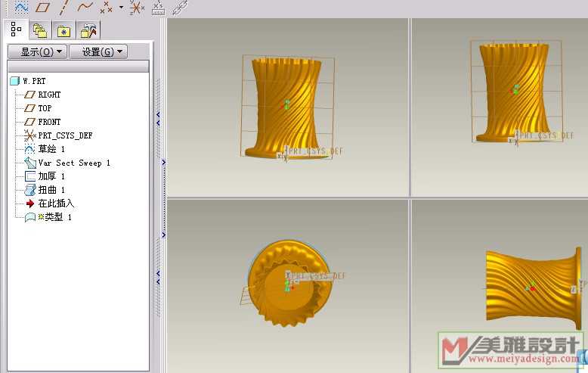
Task: Select the RIGHT datum plane
Action: tap(49, 95)
